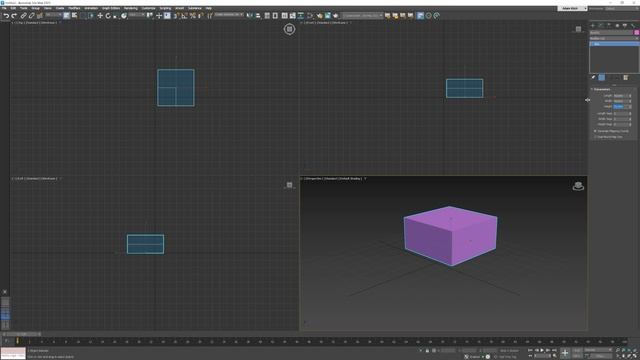
Task: Switch to the Utilities command panel
Action: pos(633,25)
